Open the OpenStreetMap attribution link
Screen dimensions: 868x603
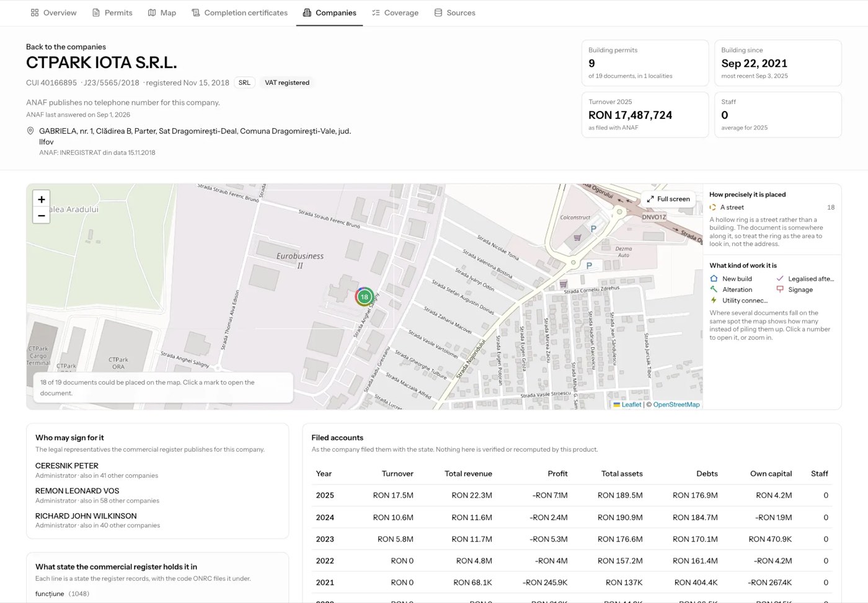coord(676,405)
